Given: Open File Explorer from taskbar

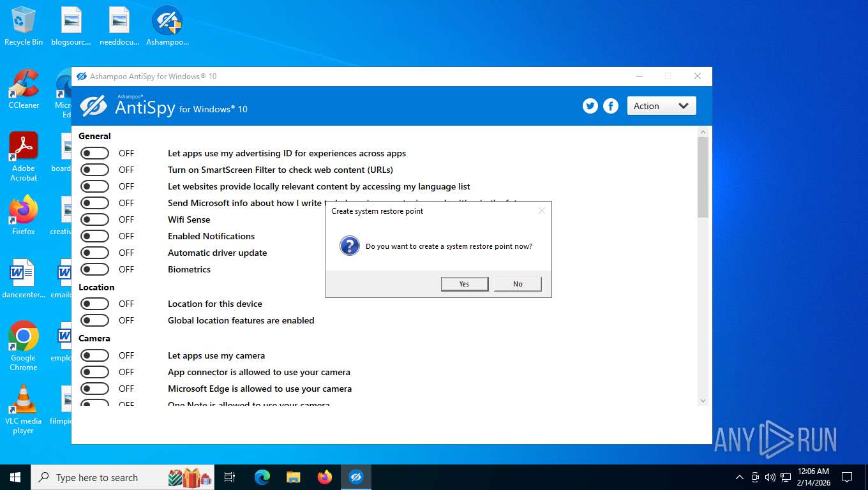Looking at the screenshot, I should (x=293, y=477).
